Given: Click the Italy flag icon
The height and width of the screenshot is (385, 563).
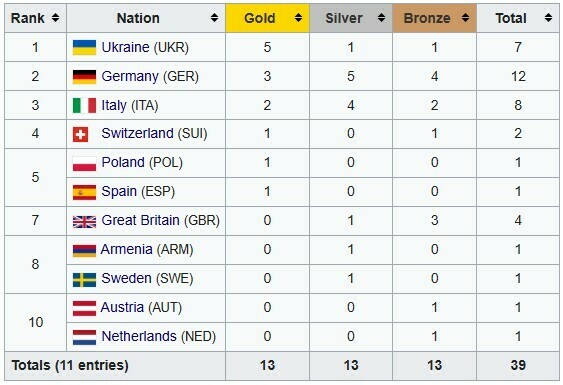Looking at the screenshot, I should [x=84, y=106].
